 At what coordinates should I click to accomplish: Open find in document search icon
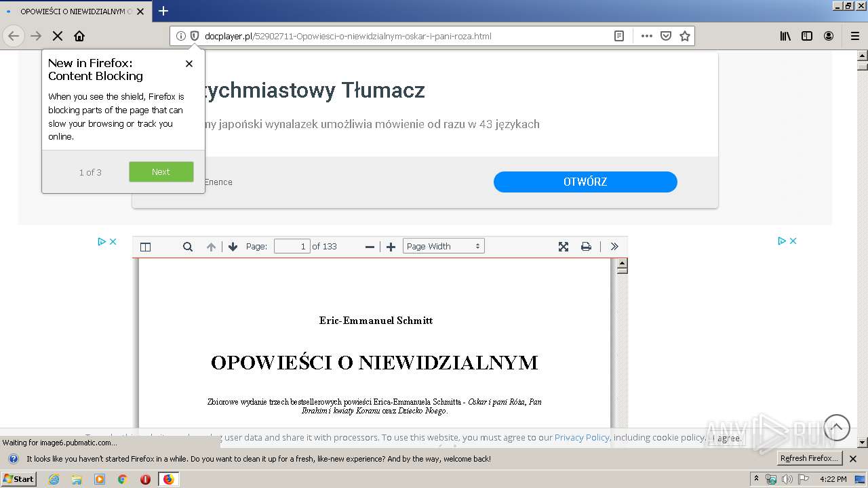(x=188, y=247)
